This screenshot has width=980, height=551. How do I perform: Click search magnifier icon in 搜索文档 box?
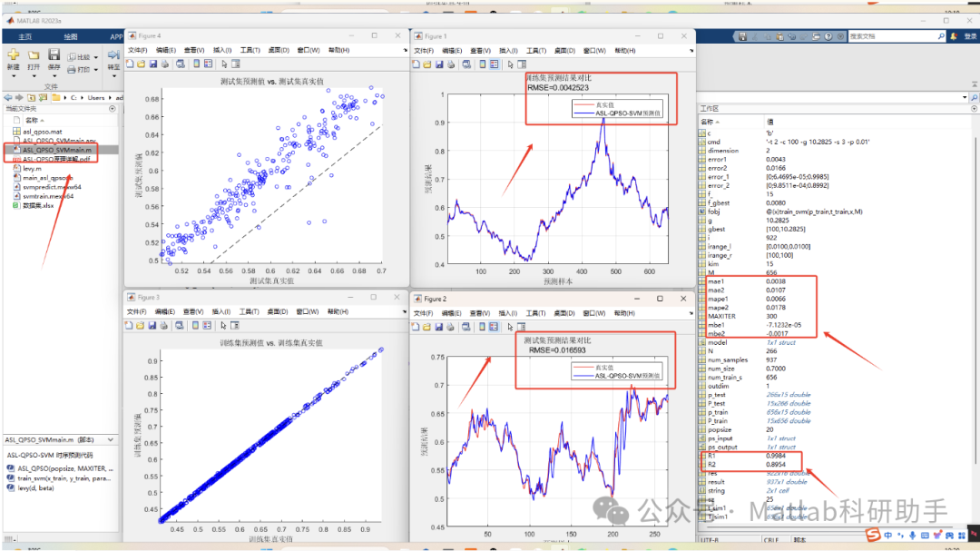[x=941, y=37]
